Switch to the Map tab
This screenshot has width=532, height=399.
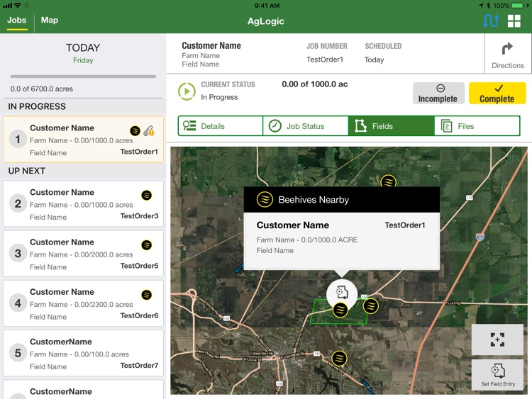(50, 21)
